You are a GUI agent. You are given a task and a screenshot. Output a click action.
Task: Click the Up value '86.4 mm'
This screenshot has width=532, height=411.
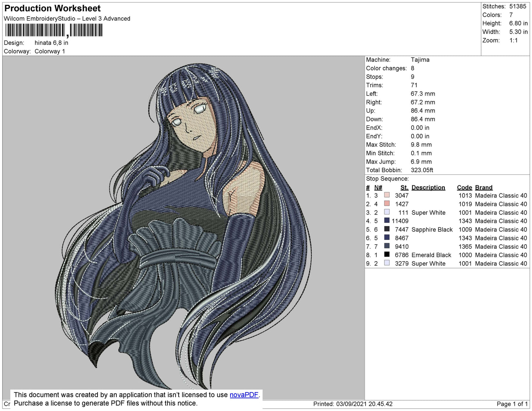(x=423, y=111)
